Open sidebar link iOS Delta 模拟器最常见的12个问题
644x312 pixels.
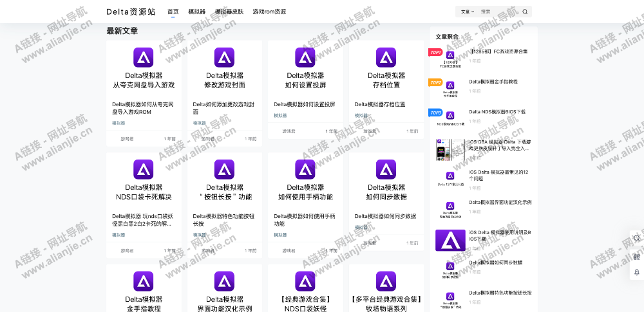point(498,175)
